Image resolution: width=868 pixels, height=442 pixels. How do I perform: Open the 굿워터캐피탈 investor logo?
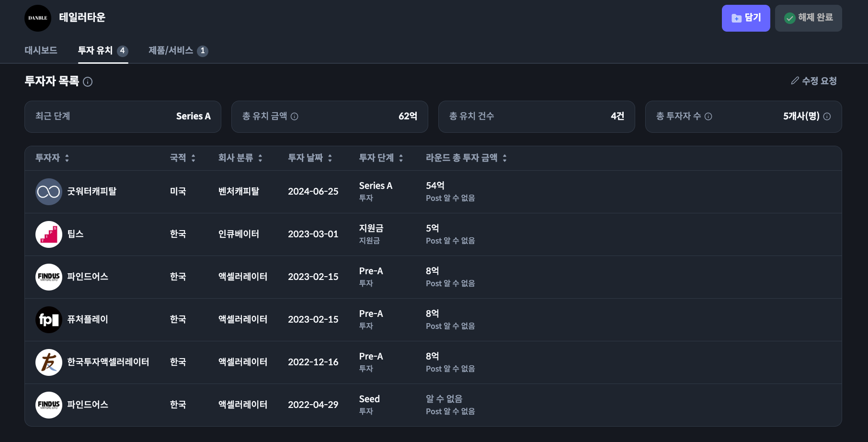[x=49, y=192]
